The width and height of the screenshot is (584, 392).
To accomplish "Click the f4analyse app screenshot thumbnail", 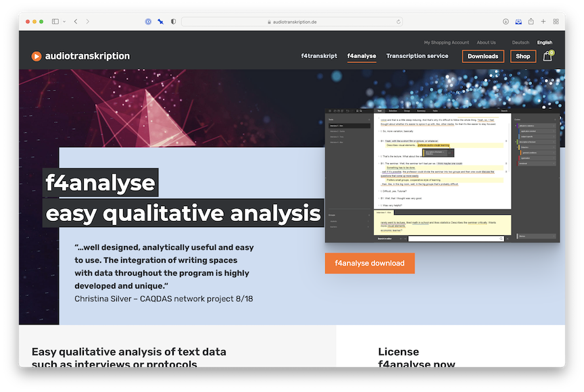I will [442, 176].
